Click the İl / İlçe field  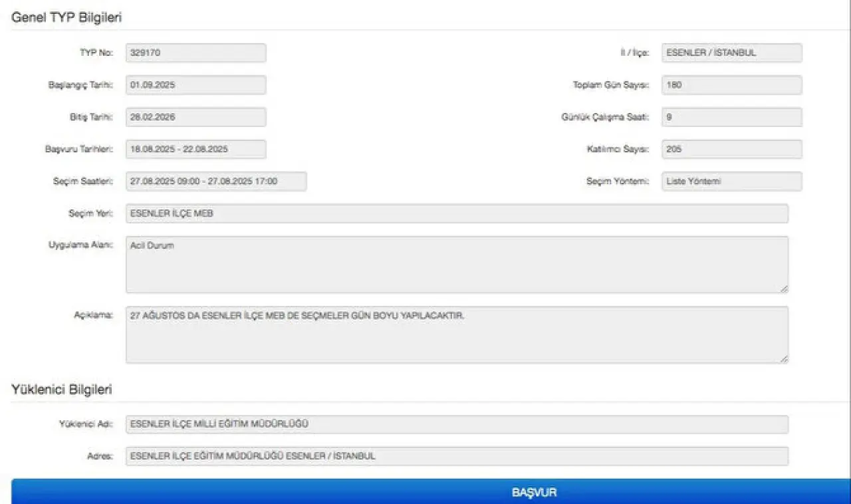[x=731, y=53]
